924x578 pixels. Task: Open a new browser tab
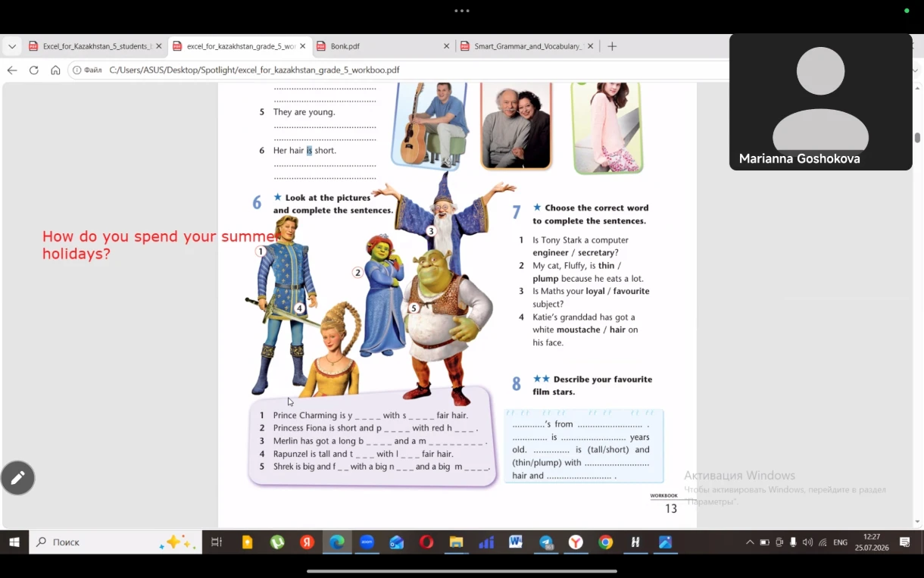(x=612, y=46)
